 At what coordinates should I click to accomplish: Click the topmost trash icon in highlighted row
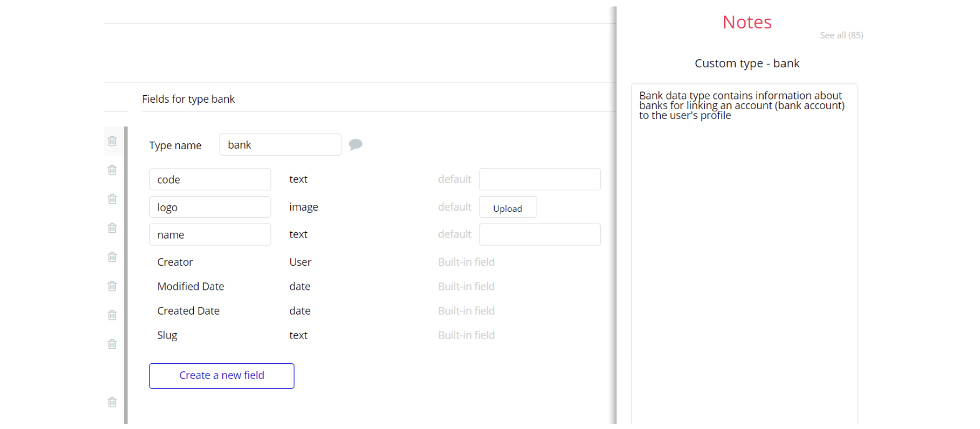112,141
